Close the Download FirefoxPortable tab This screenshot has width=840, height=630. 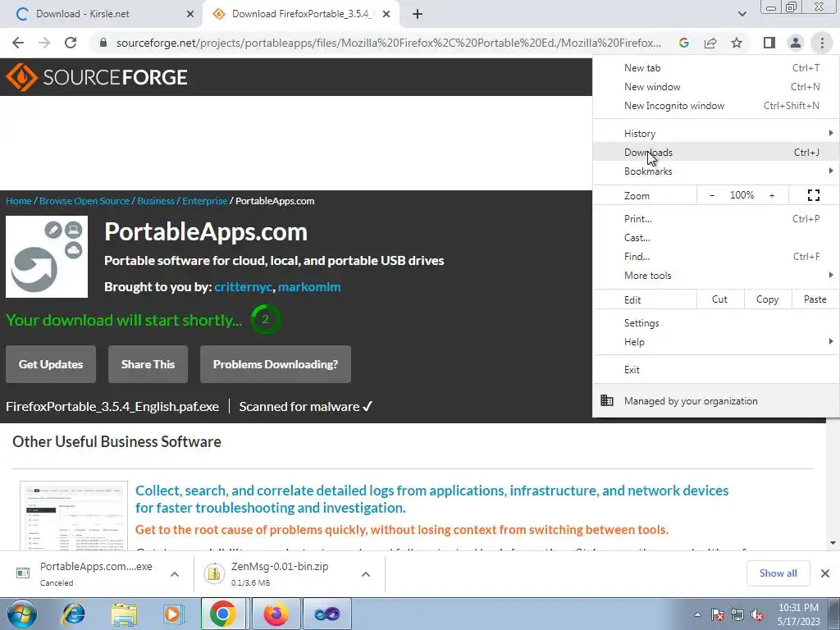(386, 14)
